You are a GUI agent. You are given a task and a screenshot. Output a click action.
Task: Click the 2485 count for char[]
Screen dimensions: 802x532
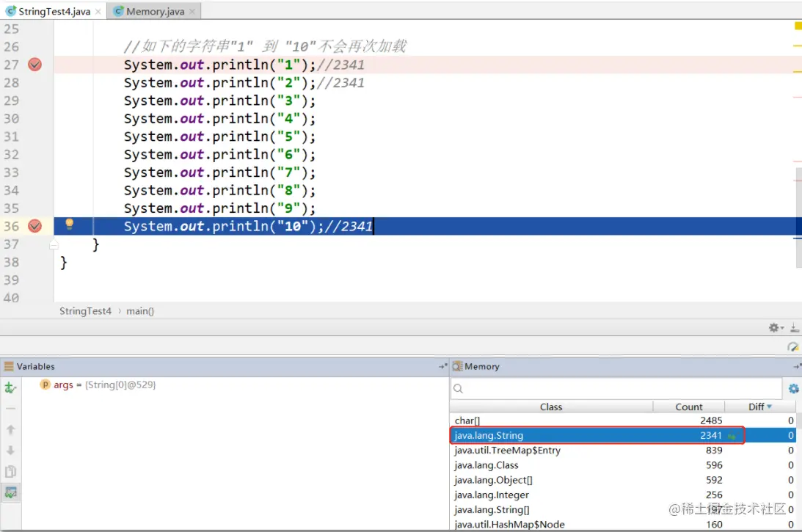point(711,420)
